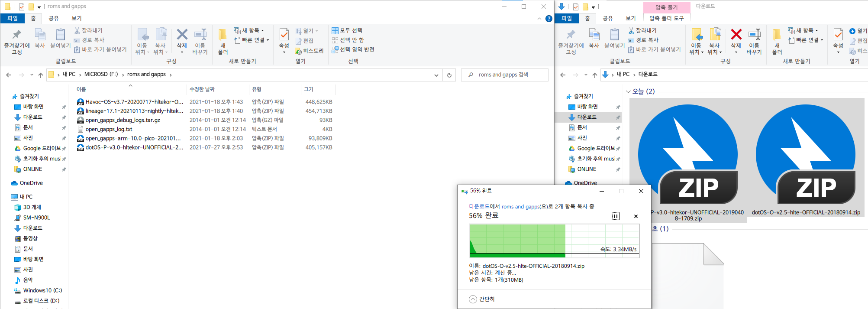Viewport: 868px width, 309px height.
Task: Open the 파일 tab in roms and gapps window
Action: point(13,18)
